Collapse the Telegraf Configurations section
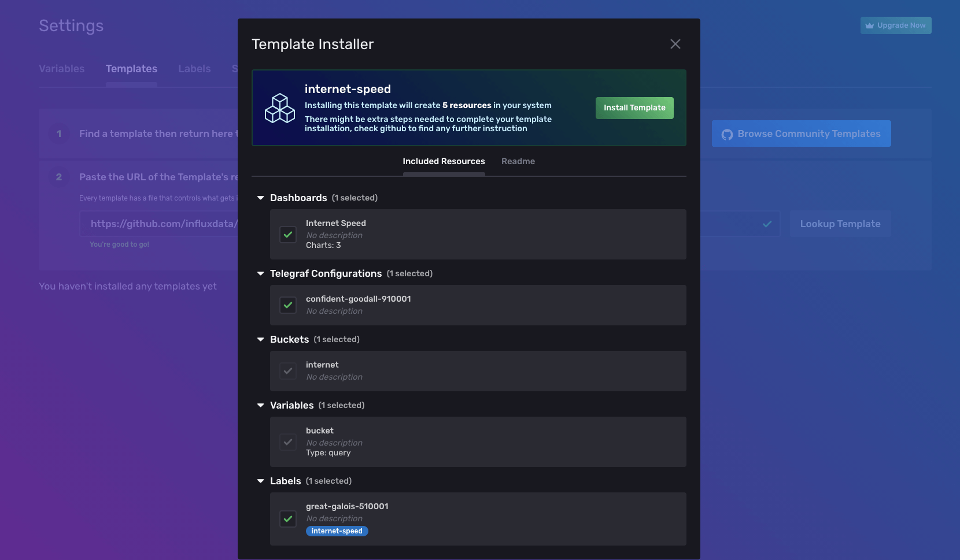Screen dimensions: 960x560 tap(260, 273)
